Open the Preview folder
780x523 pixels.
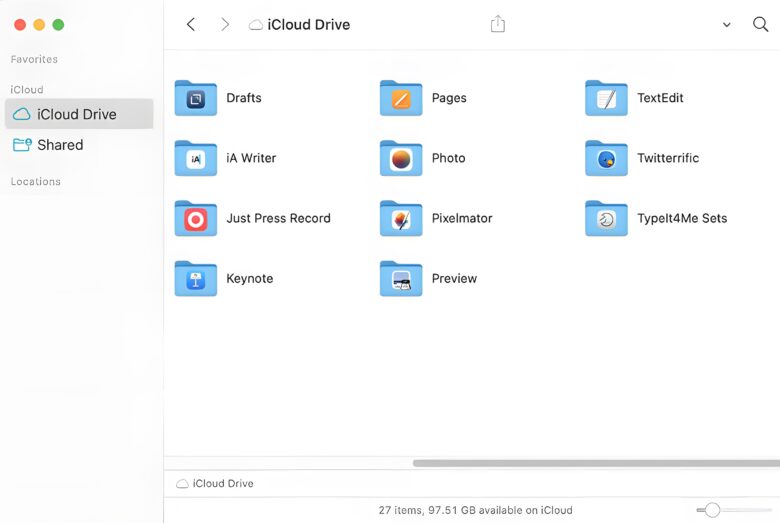(x=401, y=278)
